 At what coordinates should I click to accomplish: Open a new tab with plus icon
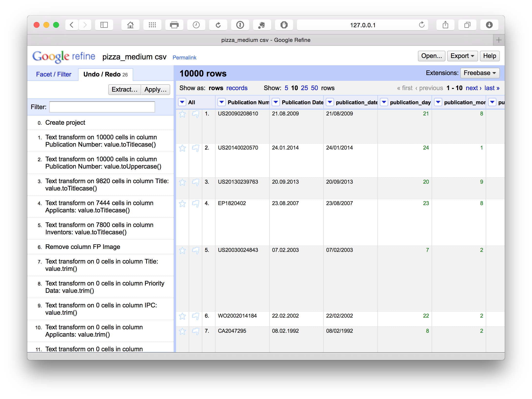pyautogui.click(x=499, y=40)
